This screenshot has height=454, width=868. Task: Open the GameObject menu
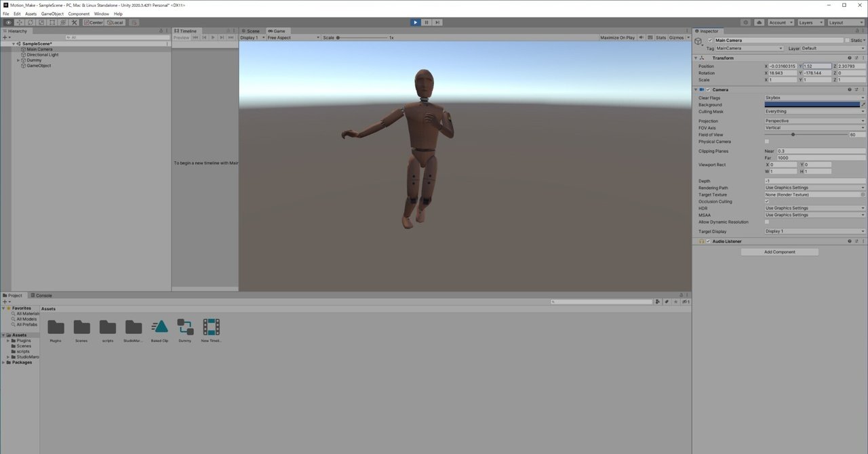[x=52, y=13]
